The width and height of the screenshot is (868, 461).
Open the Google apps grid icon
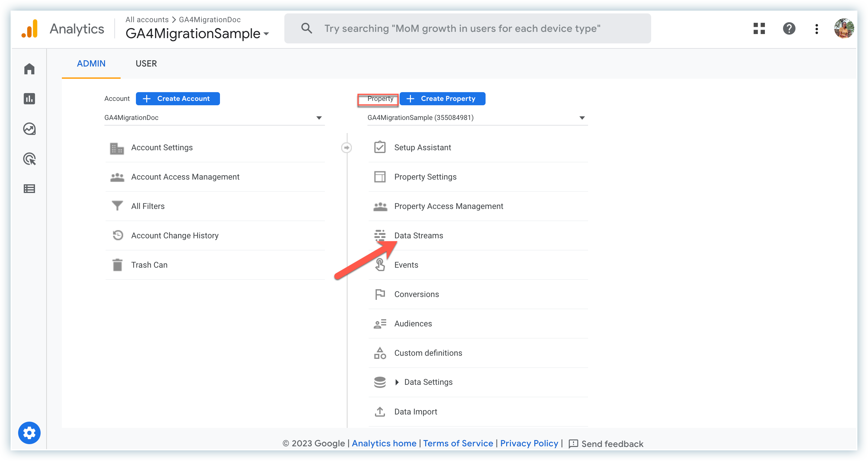pos(759,29)
